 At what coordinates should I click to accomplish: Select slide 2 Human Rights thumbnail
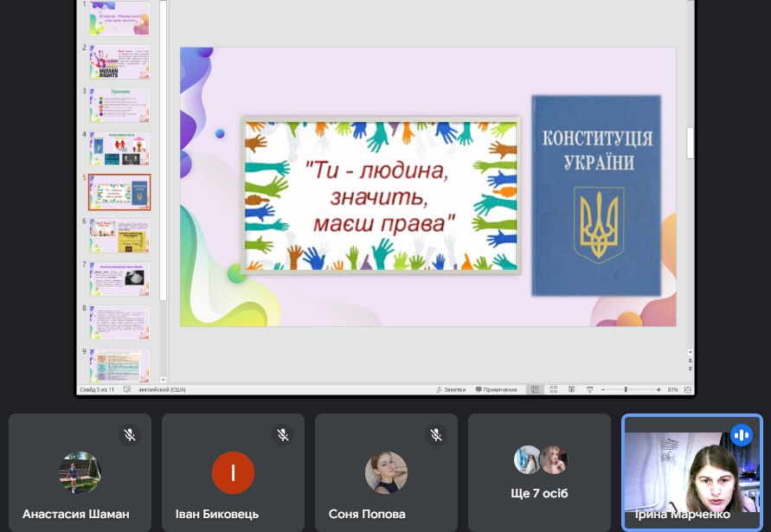pyautogui.click(x=119, y=62)
